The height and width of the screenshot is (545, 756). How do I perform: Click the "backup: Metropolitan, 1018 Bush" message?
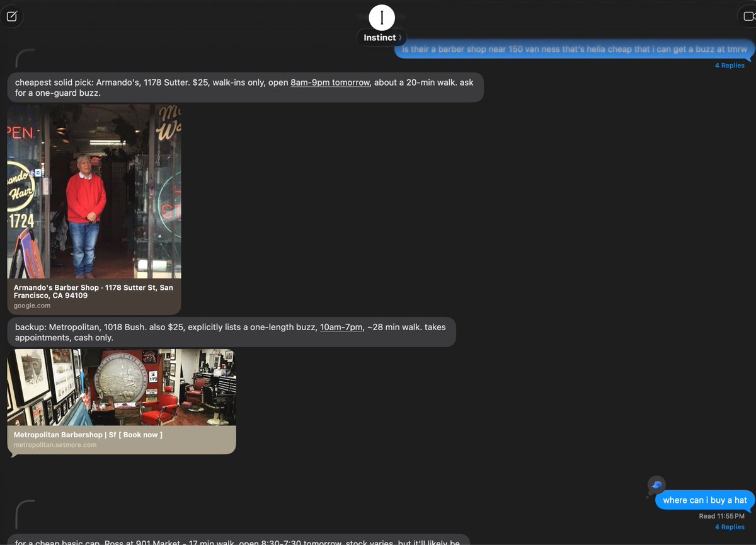[x=231, y=332]
